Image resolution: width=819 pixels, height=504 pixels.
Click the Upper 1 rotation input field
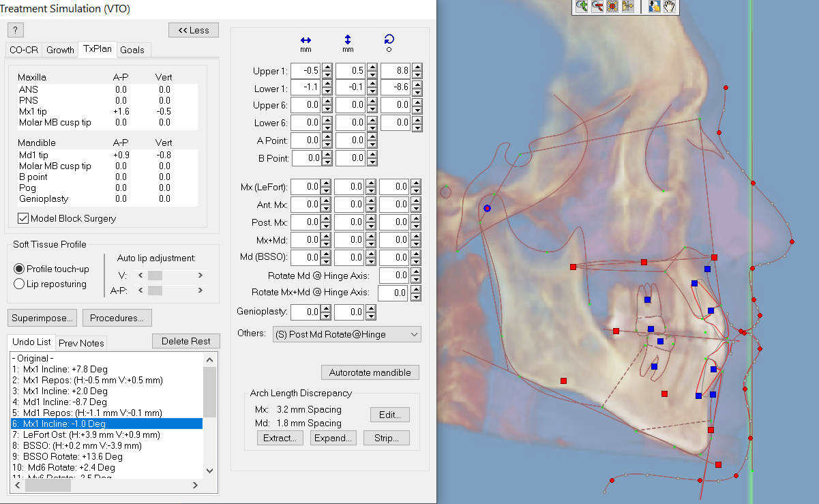(x=396, y=71)
